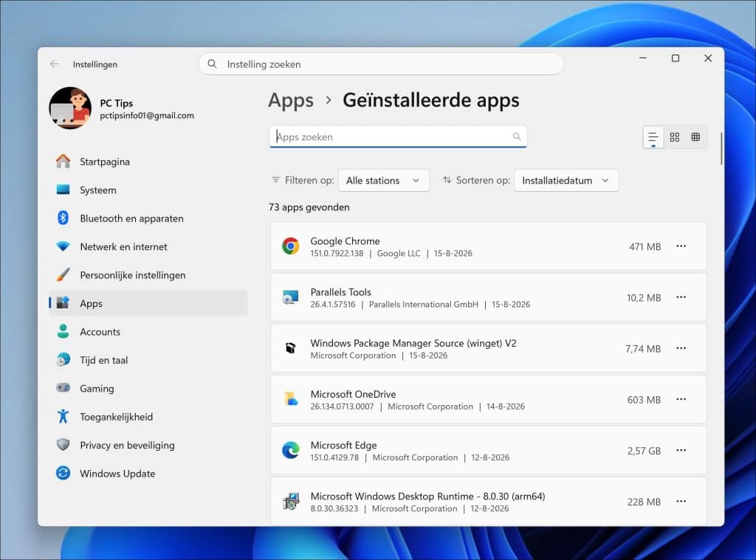The width and height of the screenshot is (756, 560).
Task: Click the '471 MB' size value
Action: coord(645,246)
